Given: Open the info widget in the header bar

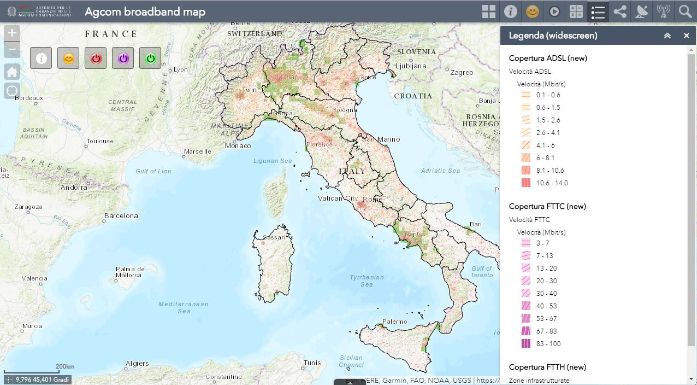Looking at the screenshot, I should coord(510,12).
